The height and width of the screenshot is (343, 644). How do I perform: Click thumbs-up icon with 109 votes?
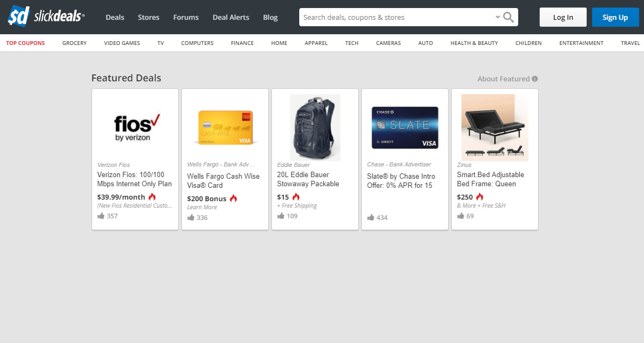(x=281, y=216)
